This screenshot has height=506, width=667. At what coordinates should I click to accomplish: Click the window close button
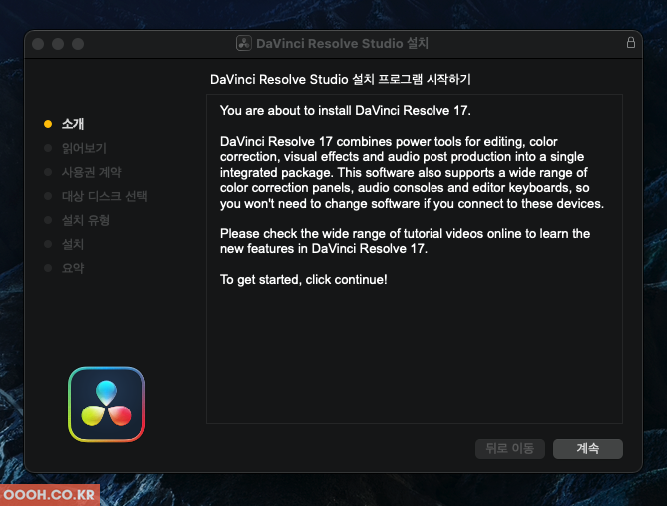coord(38,44)
